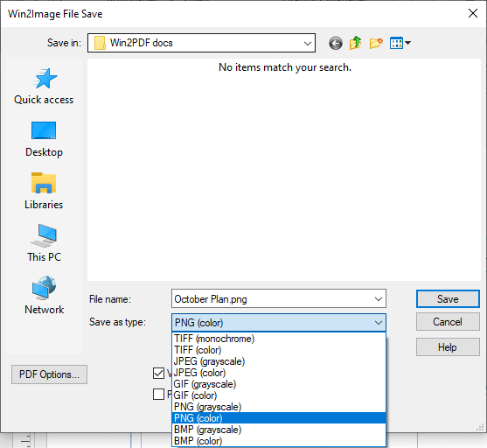Go back to the last folder visited
This screenshot has width=487, height=448.
(336, 43)
